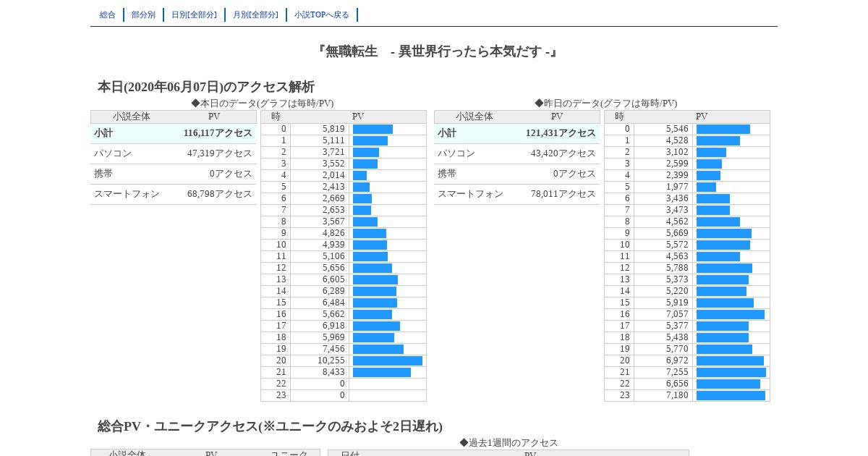Image resolution: width=868 pixels, height=456 pixels.
Task: Click yesterday's hour 0 value 5,546
Action: 677,129
